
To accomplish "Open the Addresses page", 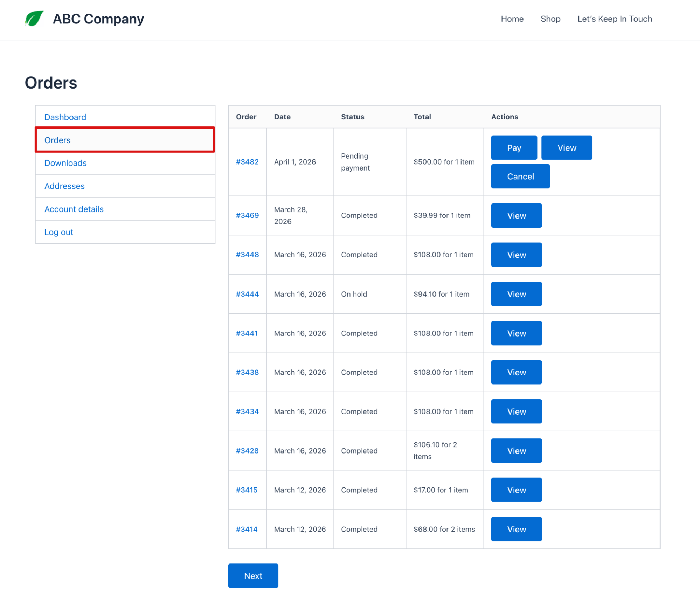I will coord(64,186).
